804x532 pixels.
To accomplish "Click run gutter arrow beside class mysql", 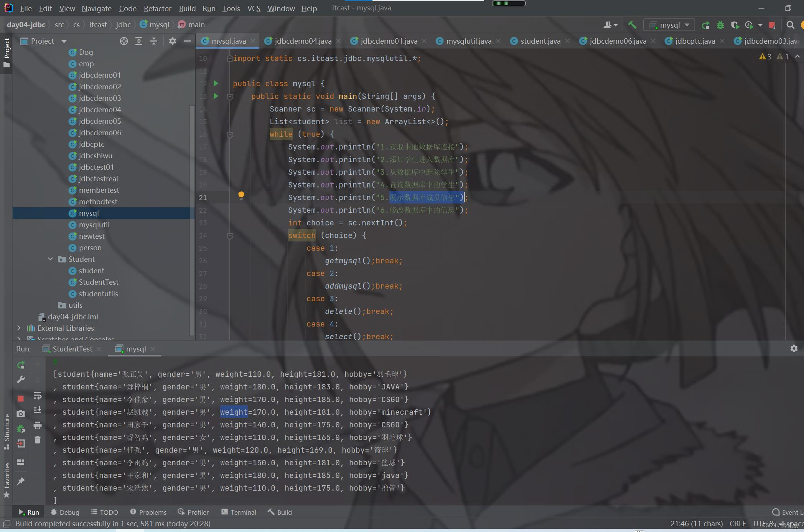I will pos(216,83).
